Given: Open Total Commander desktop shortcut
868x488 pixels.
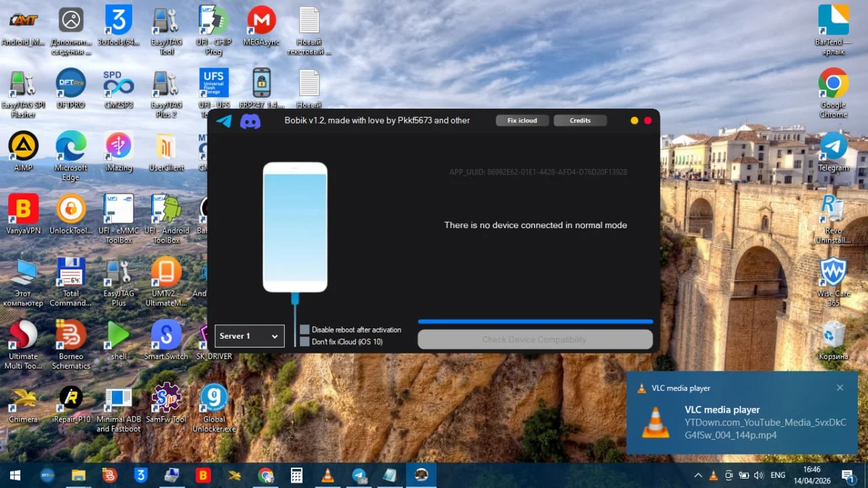Looking at the screenshot, I should click(x=71, y=282).
